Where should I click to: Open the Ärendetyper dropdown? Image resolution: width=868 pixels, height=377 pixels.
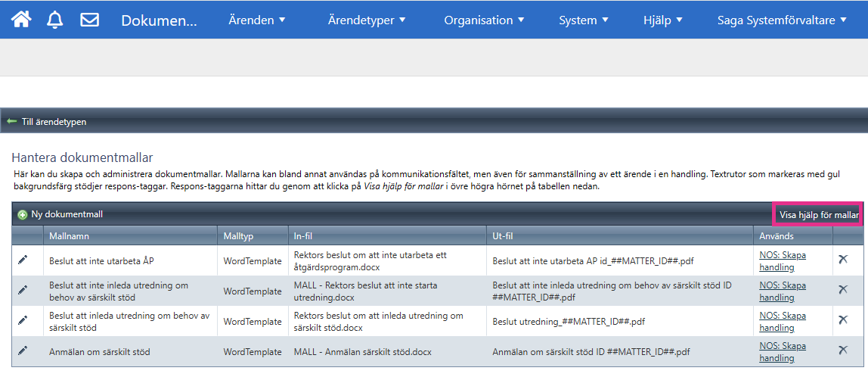pyautogui.click(x=367, y=20)
